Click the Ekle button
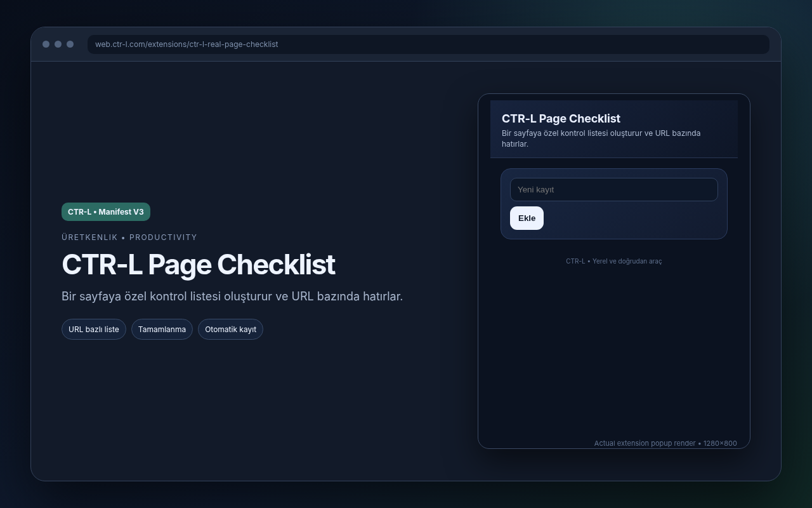Image resolution: width=812 pixels, height=508 pixels. (527, 218)
